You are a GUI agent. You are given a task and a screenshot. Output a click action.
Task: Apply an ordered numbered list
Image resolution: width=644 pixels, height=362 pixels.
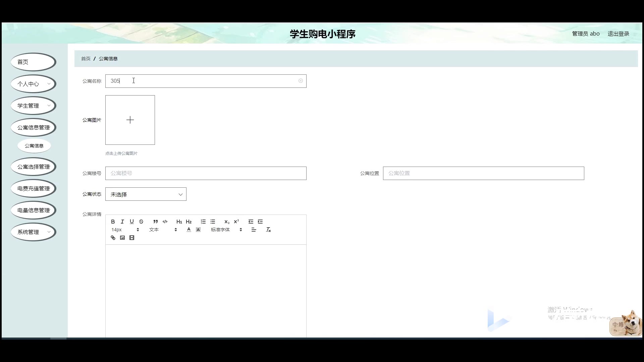coord(203,222)
